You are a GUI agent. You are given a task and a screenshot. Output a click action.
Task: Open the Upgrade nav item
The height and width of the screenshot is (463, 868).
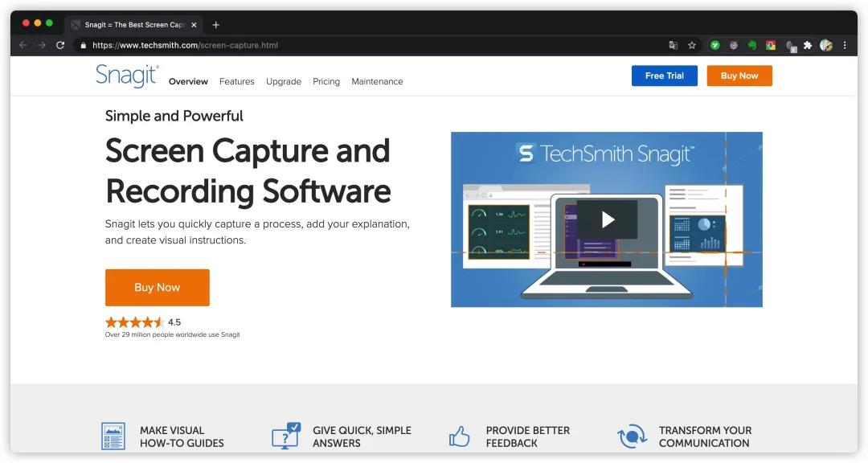(x=284, y=81)
